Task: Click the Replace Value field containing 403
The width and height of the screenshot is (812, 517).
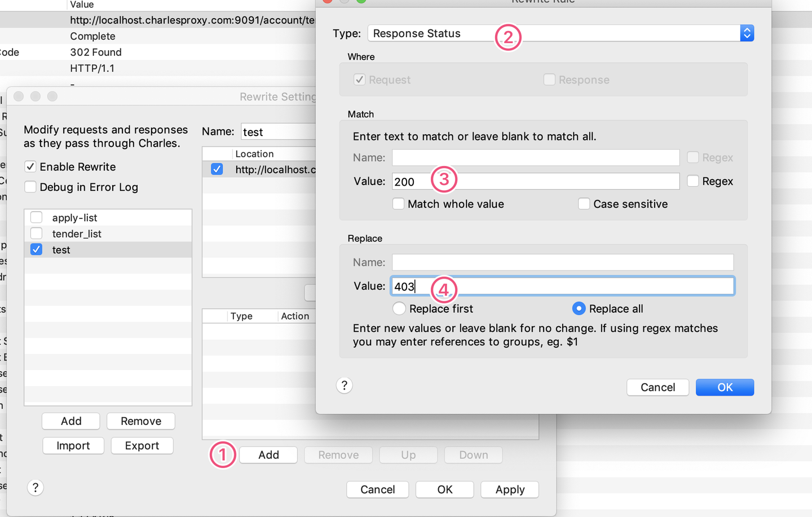Action: (x=563, y=286)
